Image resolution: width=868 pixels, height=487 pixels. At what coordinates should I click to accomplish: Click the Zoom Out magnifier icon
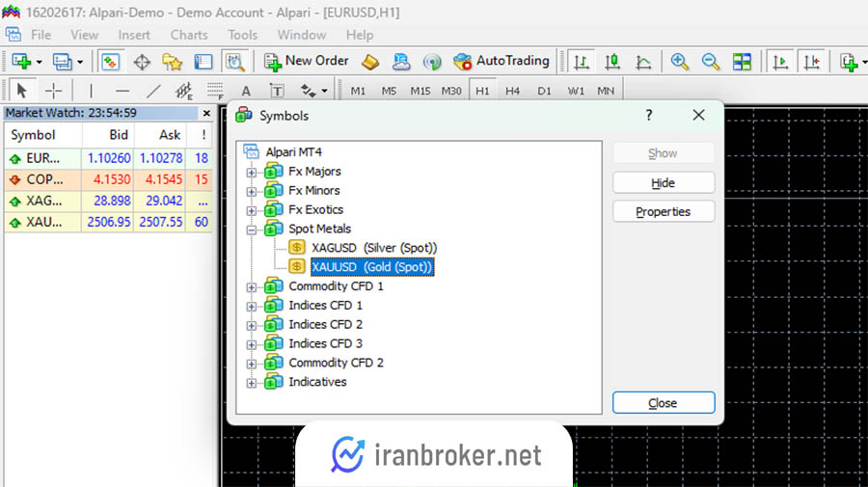[x=710, y=62]
